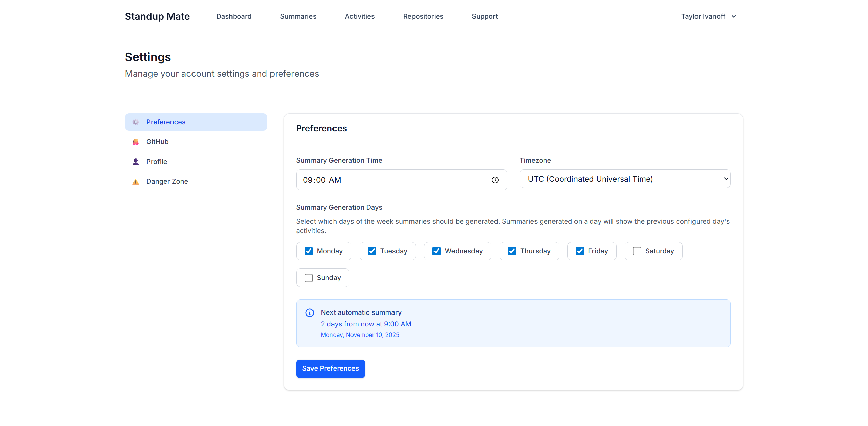Viewport: 868px width, 426px height.
Task: Disable the Wednesday checkbox
Action: coord(436,251)
